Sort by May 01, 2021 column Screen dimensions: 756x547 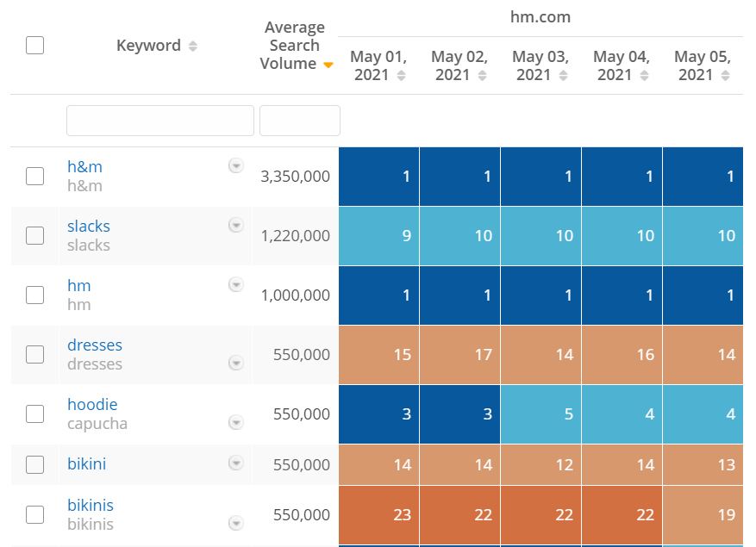[x=401, y=75]
